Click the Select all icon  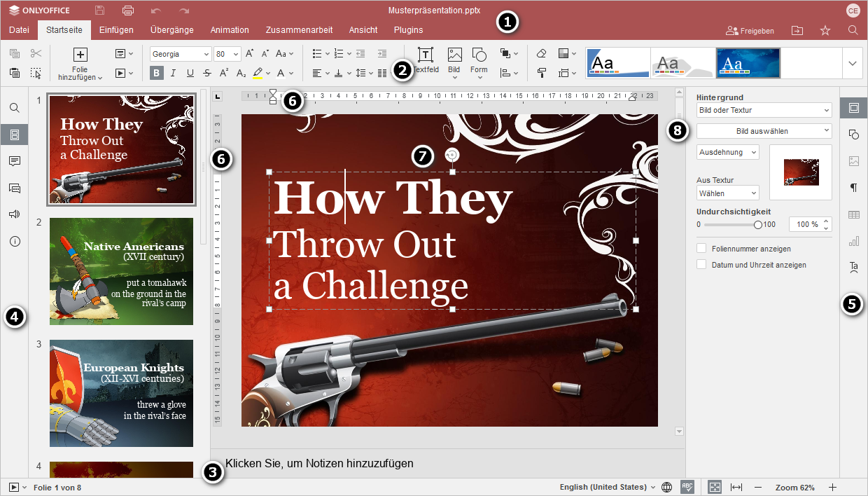(36, 73)
